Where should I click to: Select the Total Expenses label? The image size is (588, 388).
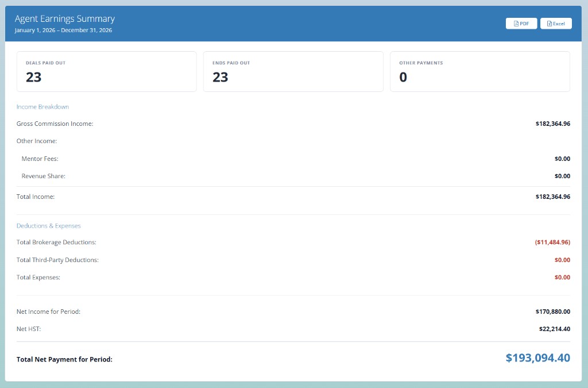(38, 277)
